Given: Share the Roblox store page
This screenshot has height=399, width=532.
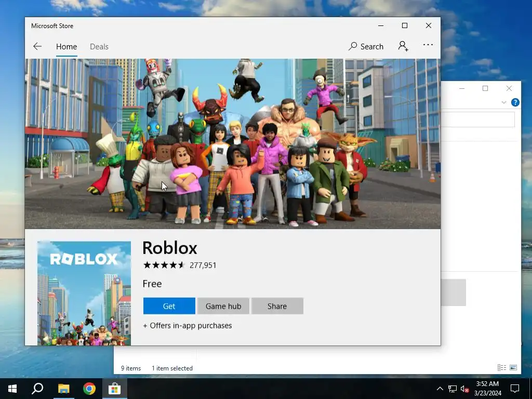Looking at the screenshot, I should [277, 306].
